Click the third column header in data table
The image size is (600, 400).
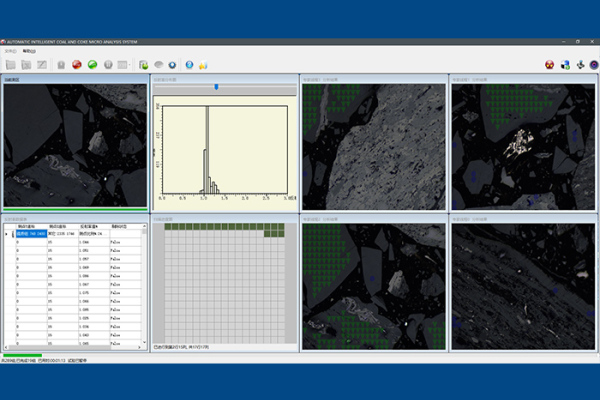pos(91,226)
